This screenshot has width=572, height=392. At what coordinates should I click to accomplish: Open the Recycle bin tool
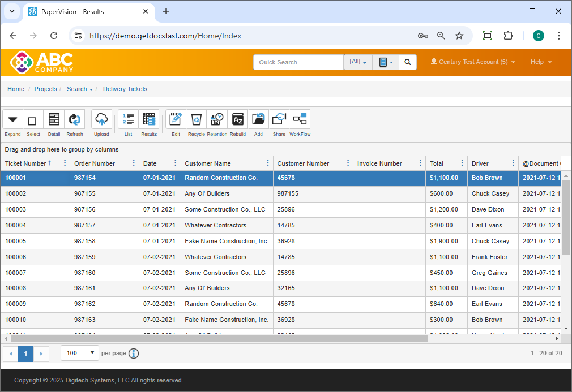coord(196,120)
